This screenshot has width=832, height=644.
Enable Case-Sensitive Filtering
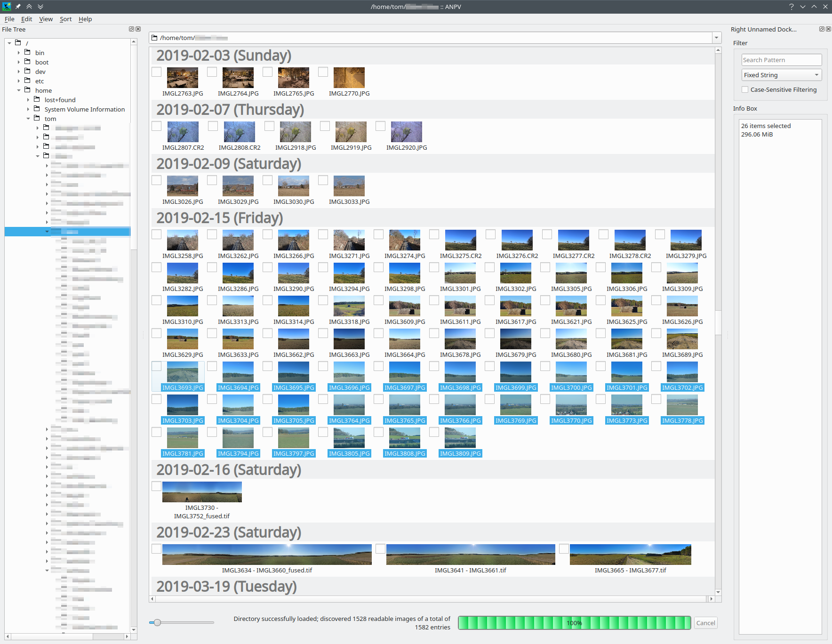pos(745,89)
